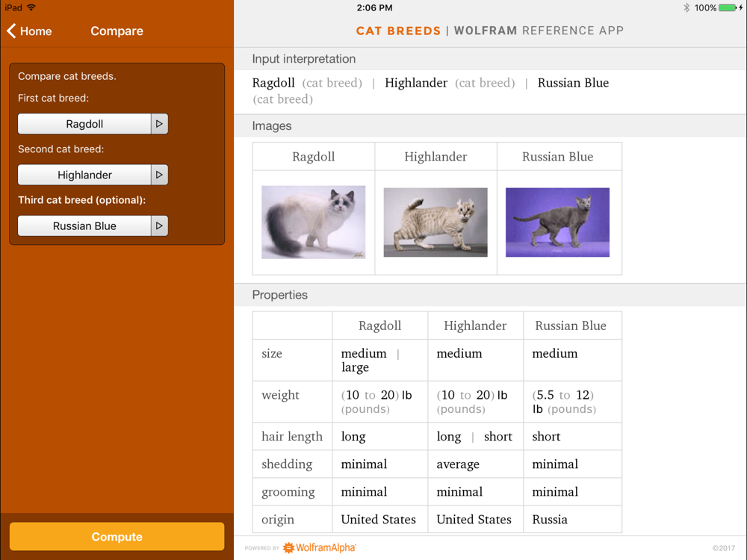The height and width of the screenshot is (560, 747).
Task: Tap the Compare cat breeds. description
Action: point(67,76)
